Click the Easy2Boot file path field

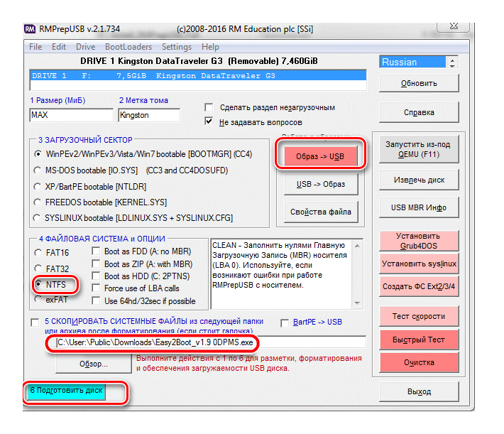pos(211,342)
